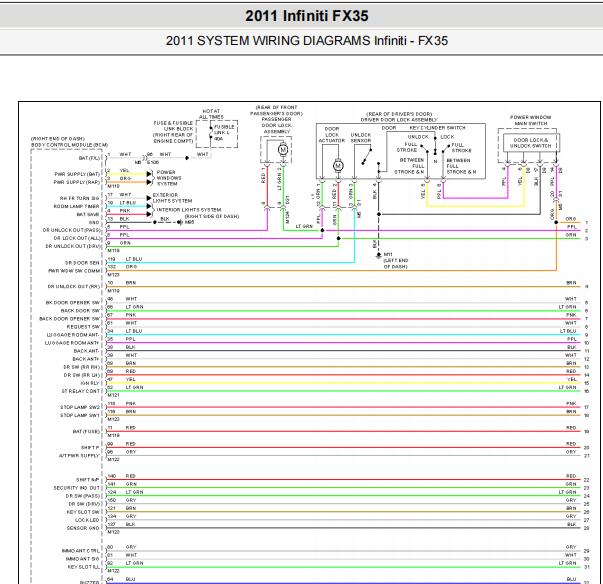
Task: Click the 'EXTERIOR LIGHTS SYSTEM' reference
Action: pyautogui.click(x=172, y=198)
